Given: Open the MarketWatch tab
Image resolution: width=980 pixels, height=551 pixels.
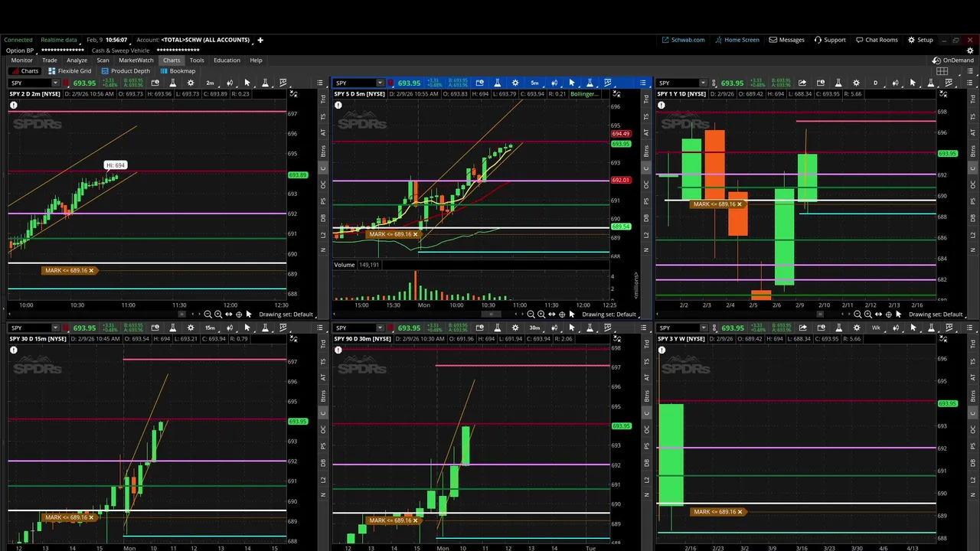Looking at the screenshot, I should coord(136,60).
